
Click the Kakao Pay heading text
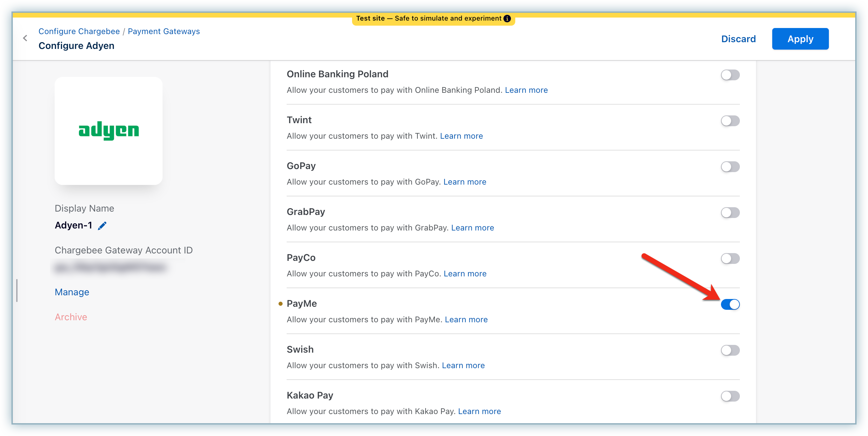[x=310, y=396]
